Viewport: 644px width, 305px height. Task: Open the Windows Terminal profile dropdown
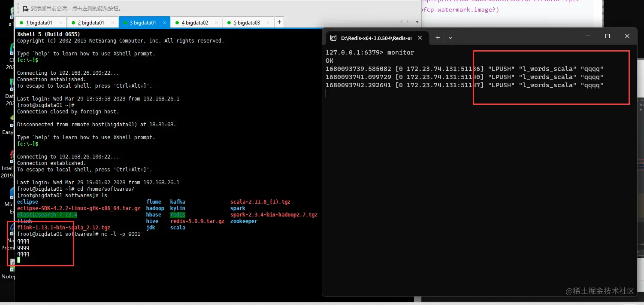[450, 38]
